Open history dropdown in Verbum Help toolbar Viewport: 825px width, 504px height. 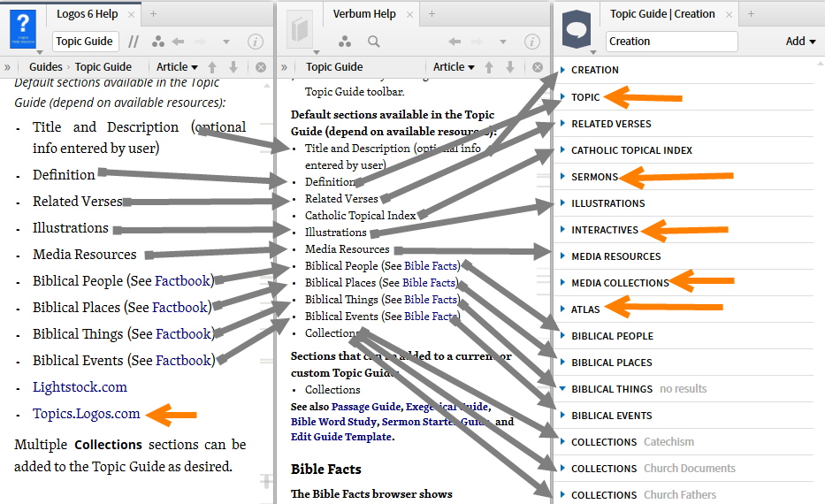pyautogui.click(x=503, y=42)
